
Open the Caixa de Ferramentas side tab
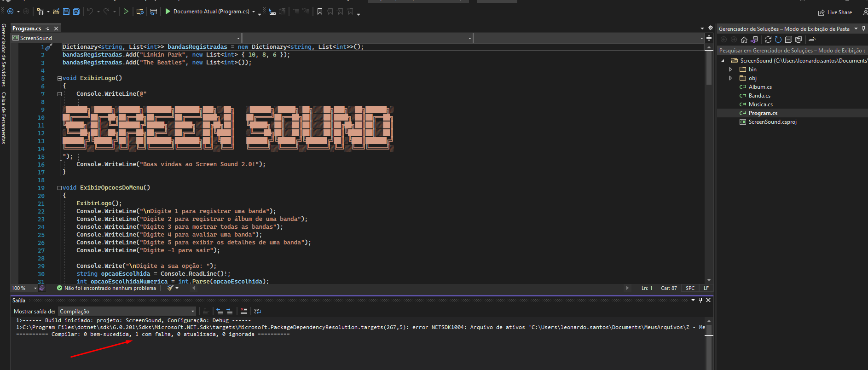tap(3, 118)
